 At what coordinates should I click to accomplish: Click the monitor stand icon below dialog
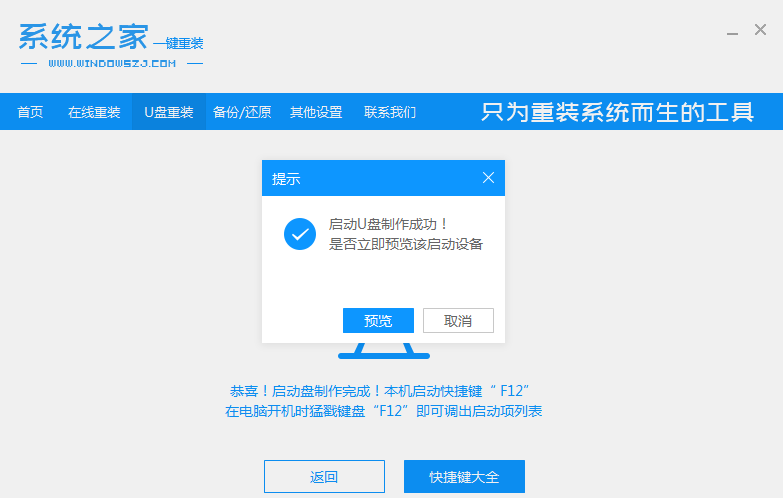pos(383,351)
